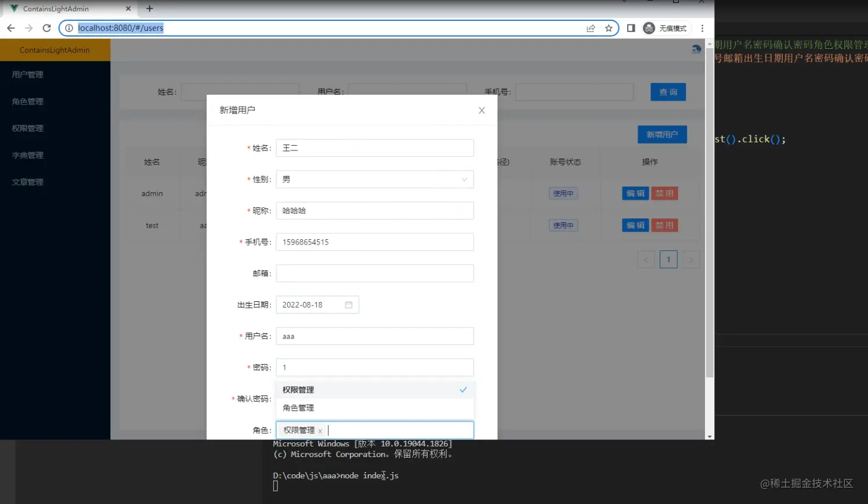Click the 查询 search button
868x504 pixels.
(x=668, y=92)
